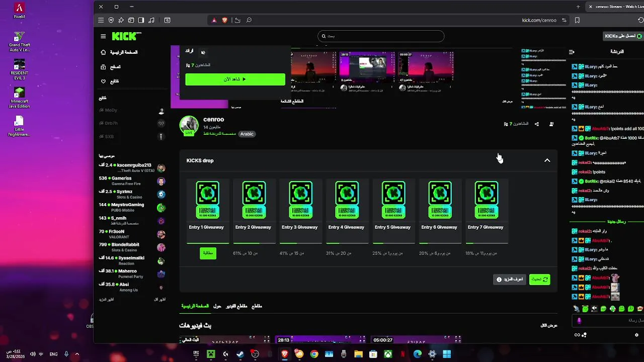Open Gameriss recommended channel
The height and width of the screenshot is (362, 644).
[x=132, y=181]
